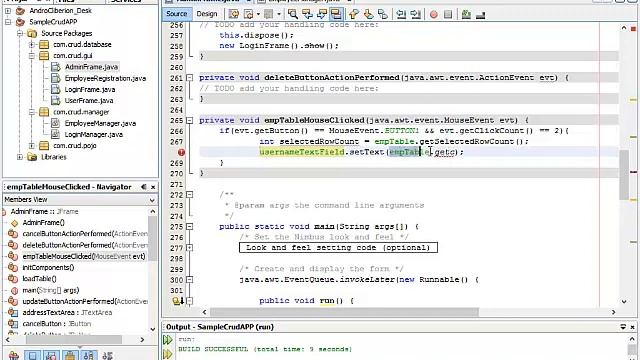Click the Forward navigation toolbar icon
640x360 pixels.
268,14
